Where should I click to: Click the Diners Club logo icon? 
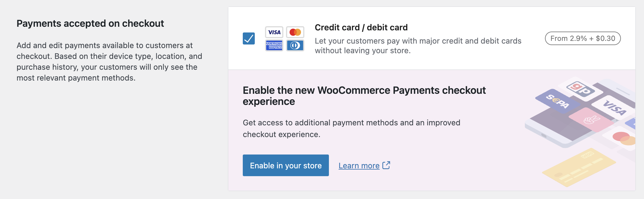(x=295, y=45)
